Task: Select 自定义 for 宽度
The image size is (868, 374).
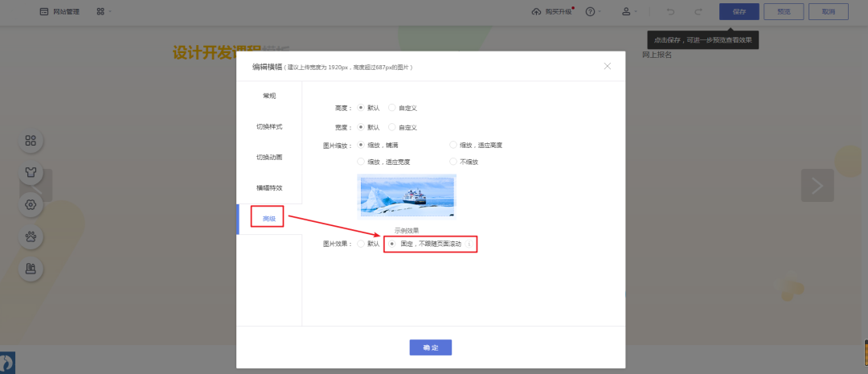Action: tap(392, 127)
